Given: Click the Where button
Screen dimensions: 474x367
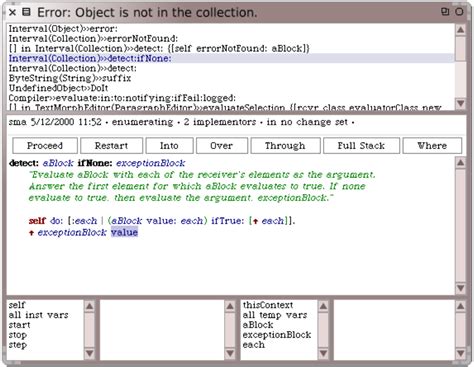Looking at the screenshot, I should pos(432,146).
